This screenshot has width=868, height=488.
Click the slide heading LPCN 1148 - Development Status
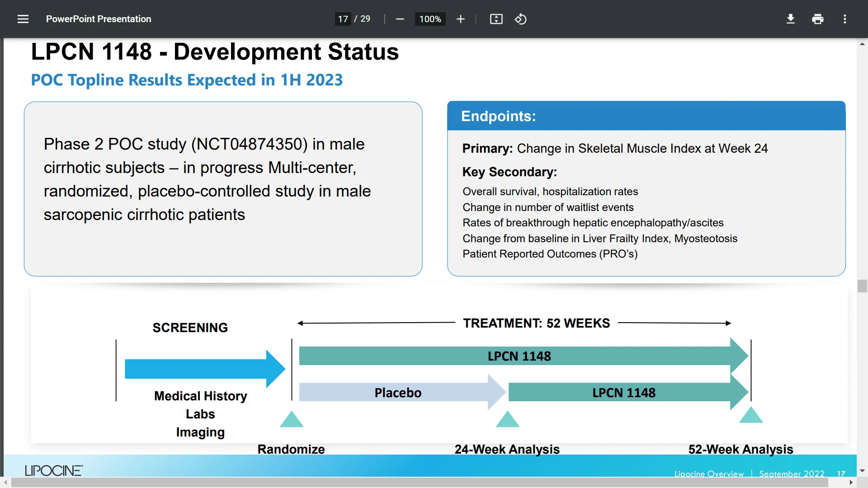click(x=215, y=52)
